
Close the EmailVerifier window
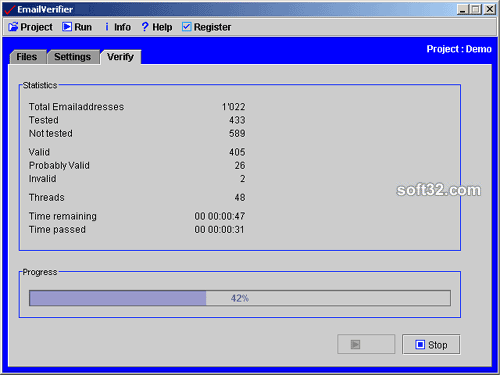point(490,9)
